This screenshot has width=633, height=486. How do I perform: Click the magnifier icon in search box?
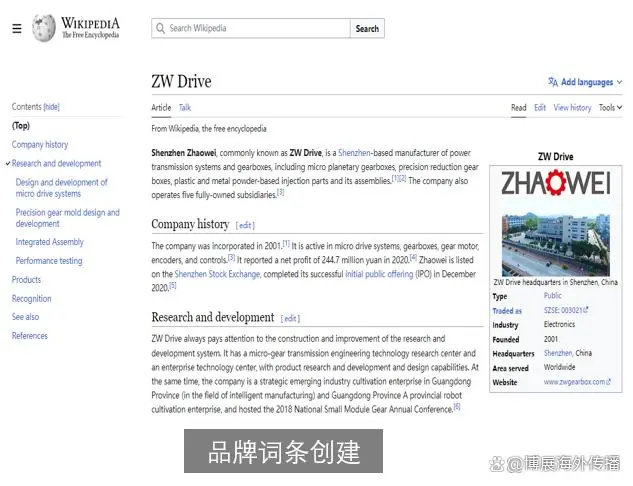(161, 29)
